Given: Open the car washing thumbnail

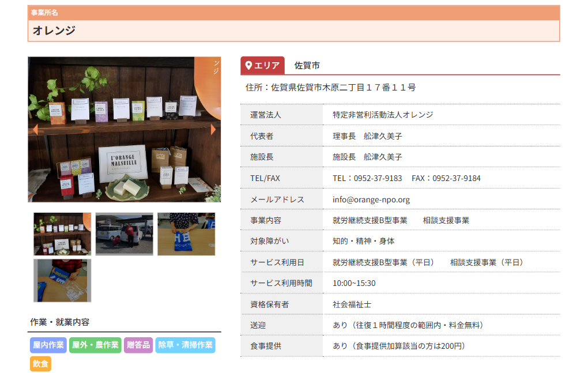Looking at the screenshot, I should pyautogui.click(x=124, y=234).
